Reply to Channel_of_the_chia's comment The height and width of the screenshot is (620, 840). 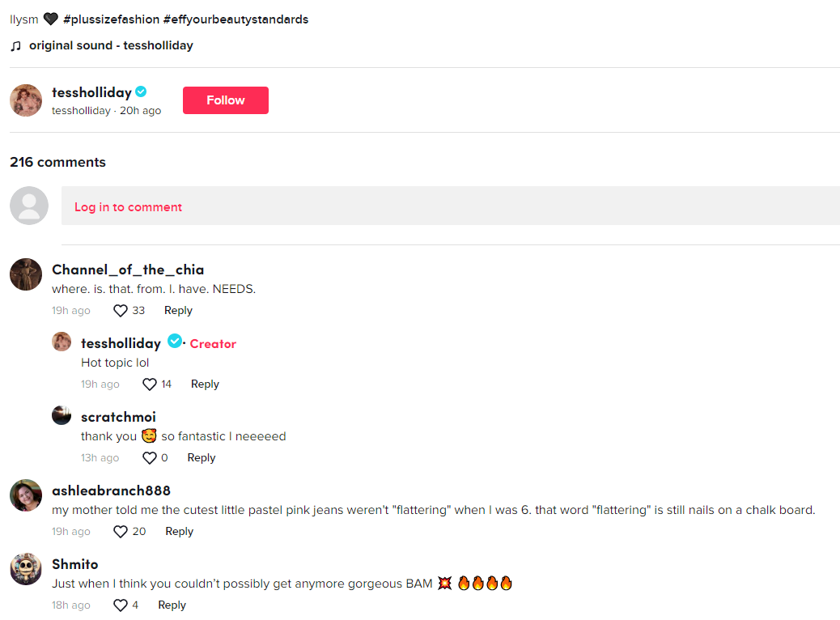coord(178,311)
